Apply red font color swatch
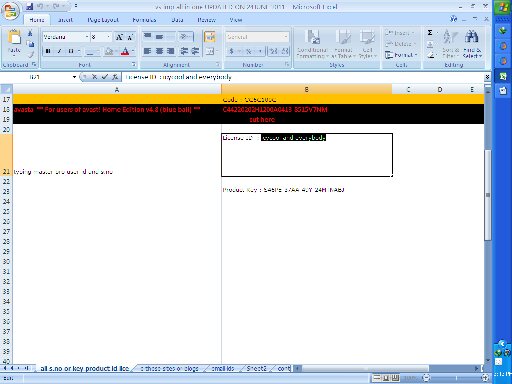 125,51
